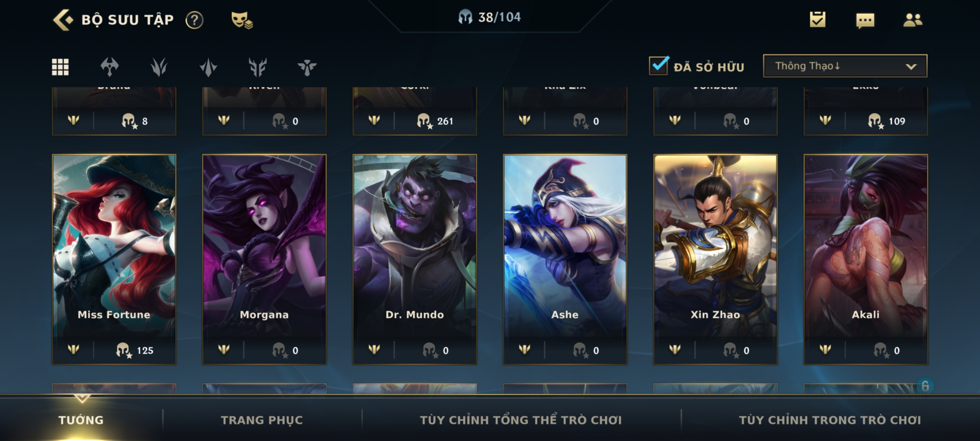Screen dimensions: 980x441
Task: Open the missions checklist icon
Action: point(817,20)
